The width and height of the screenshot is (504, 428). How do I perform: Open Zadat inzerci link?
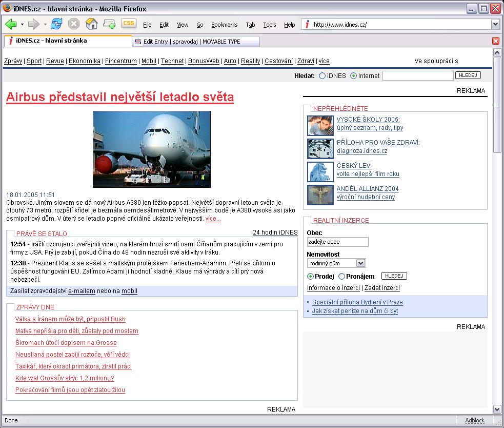point(382,288)
